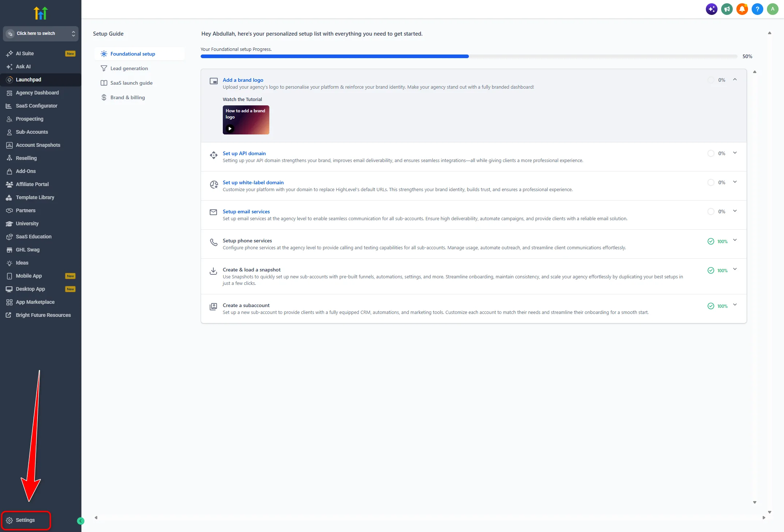Toggle status circle for white-label domain
This screenshot has width=784, height=532.
tap(711, 182)
